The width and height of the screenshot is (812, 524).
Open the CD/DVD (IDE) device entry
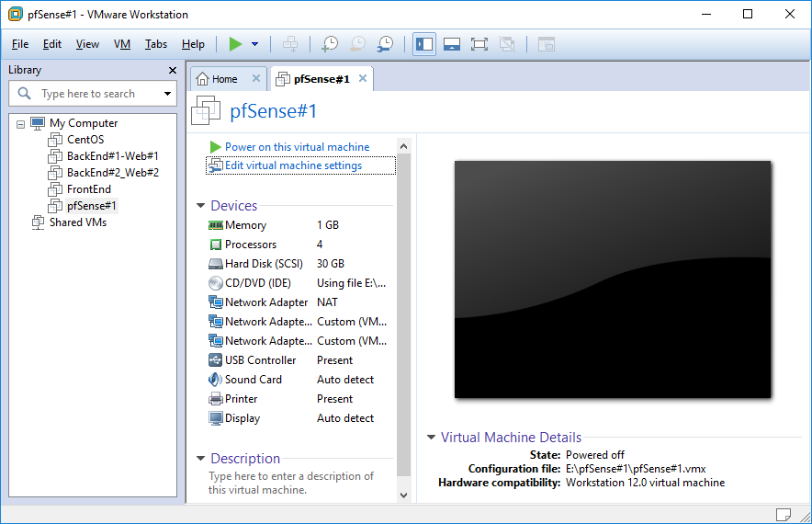(258, 283)
